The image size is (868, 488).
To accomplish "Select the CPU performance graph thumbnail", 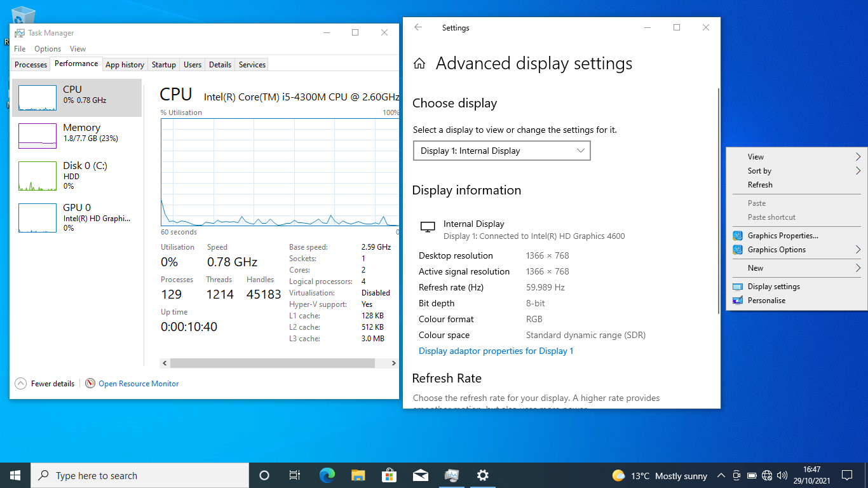I will point(37,98).
